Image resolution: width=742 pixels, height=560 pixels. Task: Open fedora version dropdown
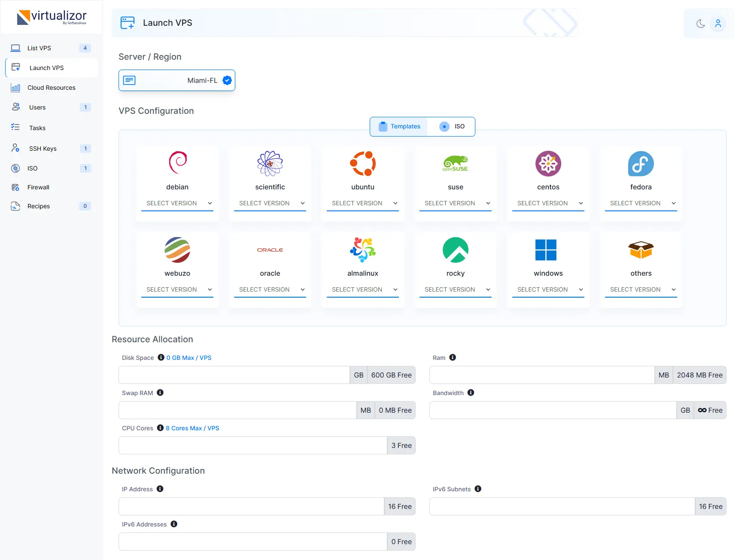point(641,204)
